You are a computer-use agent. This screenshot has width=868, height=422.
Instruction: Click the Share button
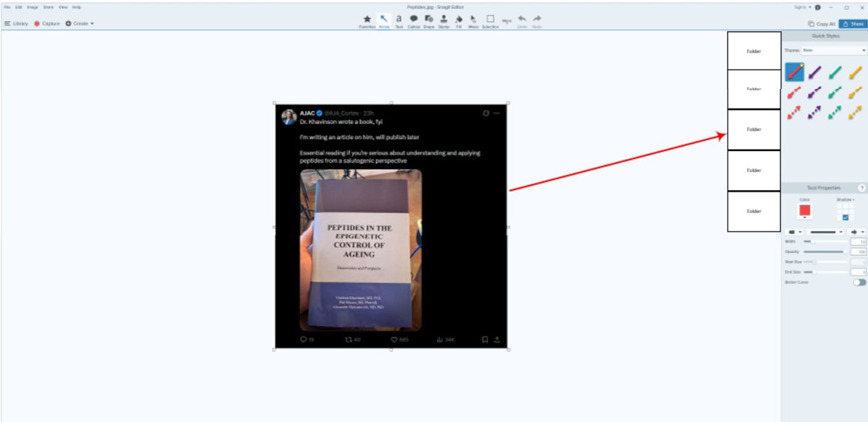[854, 23]
